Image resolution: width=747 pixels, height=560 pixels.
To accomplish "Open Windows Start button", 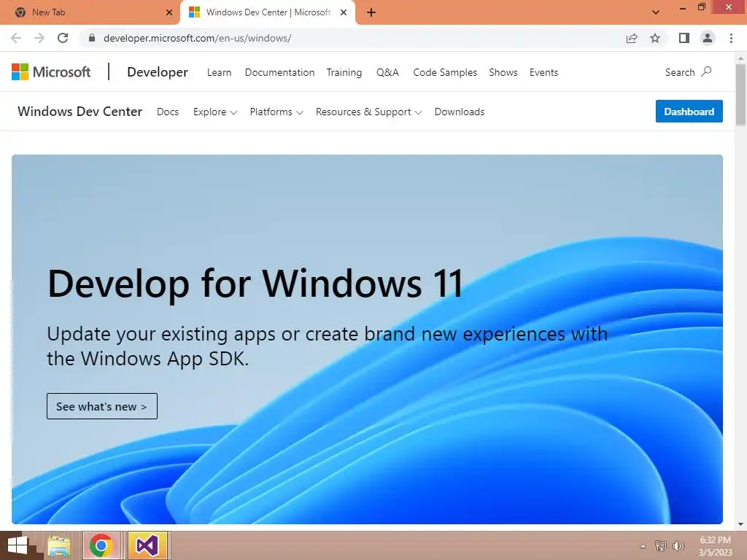I will (18, 545).
